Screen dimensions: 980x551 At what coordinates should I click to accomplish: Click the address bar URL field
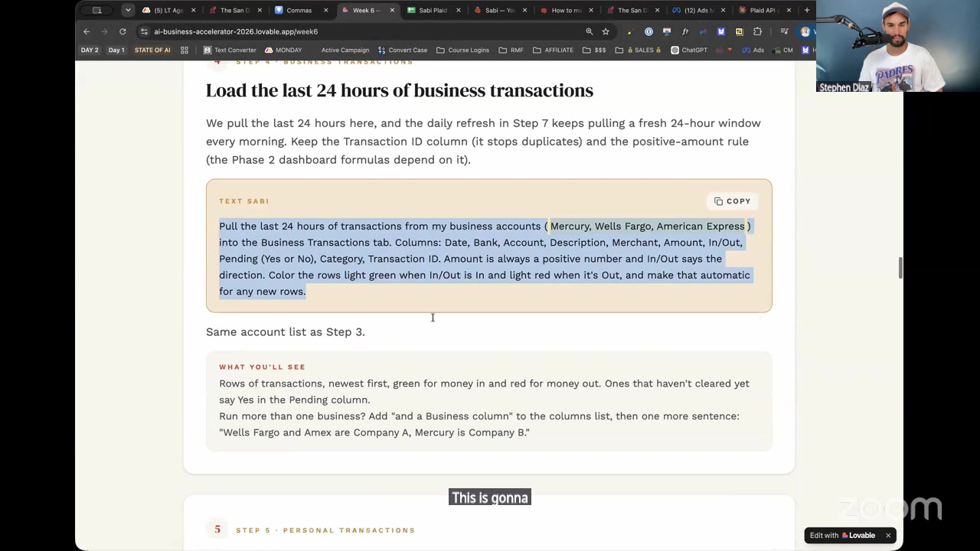click(x=360, y=31)
